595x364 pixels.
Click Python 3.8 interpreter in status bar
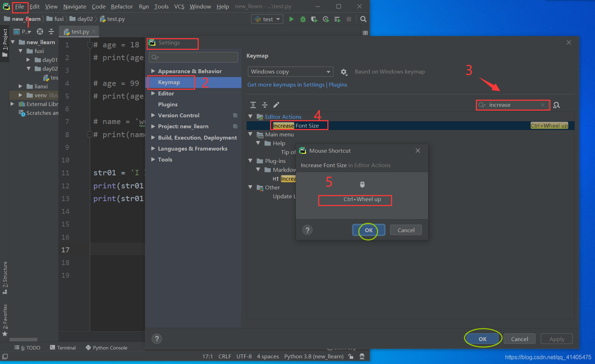[314, 357]
